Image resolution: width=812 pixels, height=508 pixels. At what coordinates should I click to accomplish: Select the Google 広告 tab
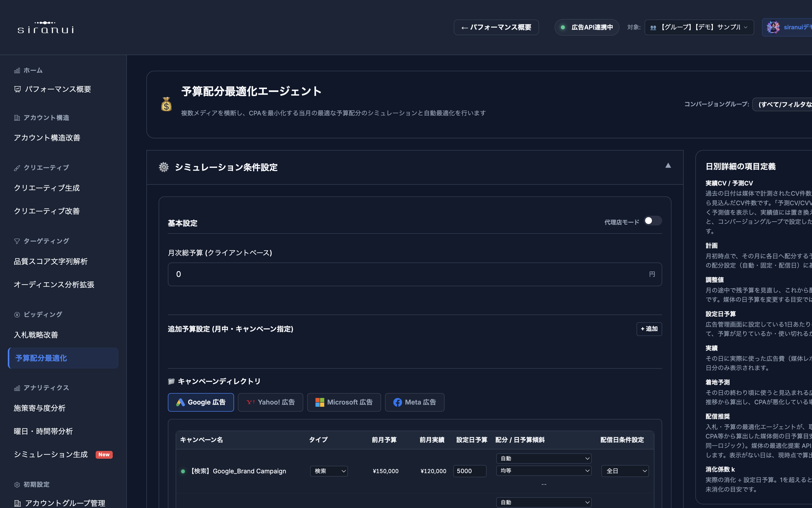click(201, 402)
